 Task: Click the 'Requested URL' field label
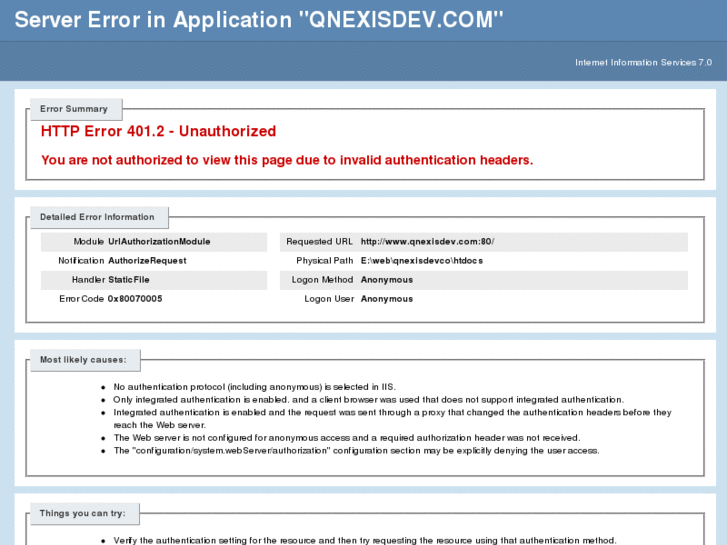(319, 242)
